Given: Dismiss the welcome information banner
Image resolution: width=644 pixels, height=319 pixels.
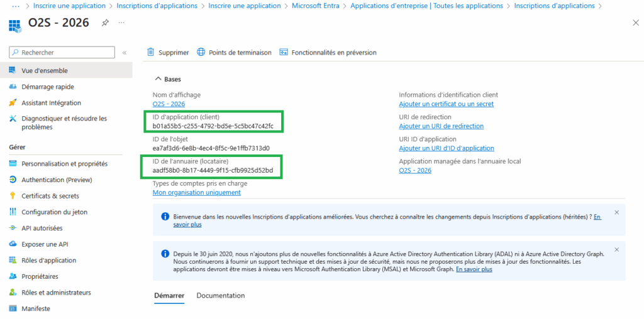Looking at the screenshot, I should coord(616,213).
